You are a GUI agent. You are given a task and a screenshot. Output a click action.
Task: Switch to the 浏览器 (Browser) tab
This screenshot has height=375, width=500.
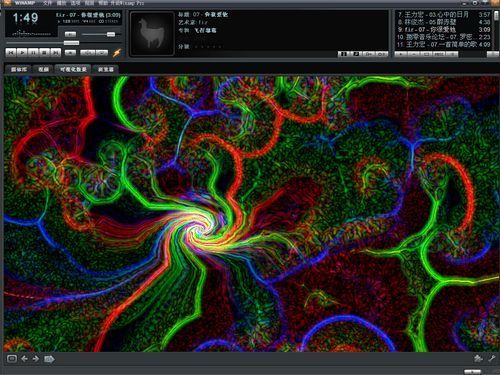pos(106,69)
